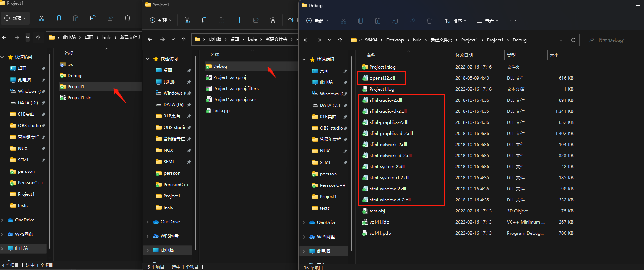Open New dropdown in Debug window toolbar
The height and width of the screenshot is (270, 644).
(317, 21)
